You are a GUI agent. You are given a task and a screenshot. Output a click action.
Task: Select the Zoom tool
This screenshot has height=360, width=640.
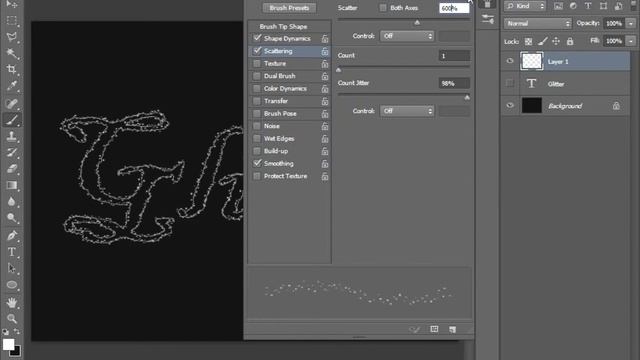tap(12, 318)
